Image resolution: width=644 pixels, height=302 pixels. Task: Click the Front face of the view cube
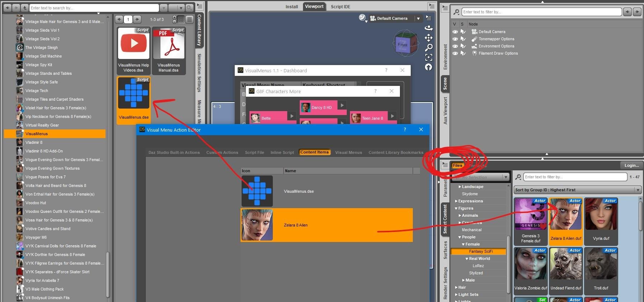click(x=402, y=45)
